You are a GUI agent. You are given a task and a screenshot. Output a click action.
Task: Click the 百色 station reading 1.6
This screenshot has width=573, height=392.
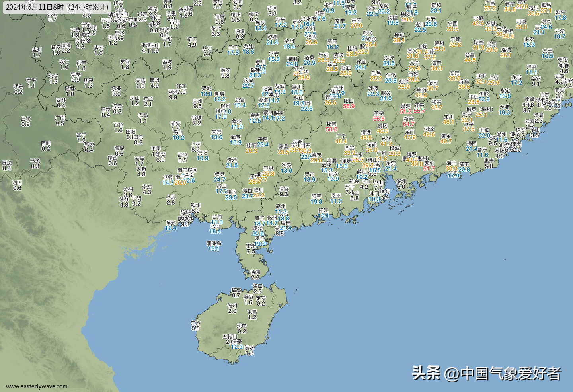[118, 130]
